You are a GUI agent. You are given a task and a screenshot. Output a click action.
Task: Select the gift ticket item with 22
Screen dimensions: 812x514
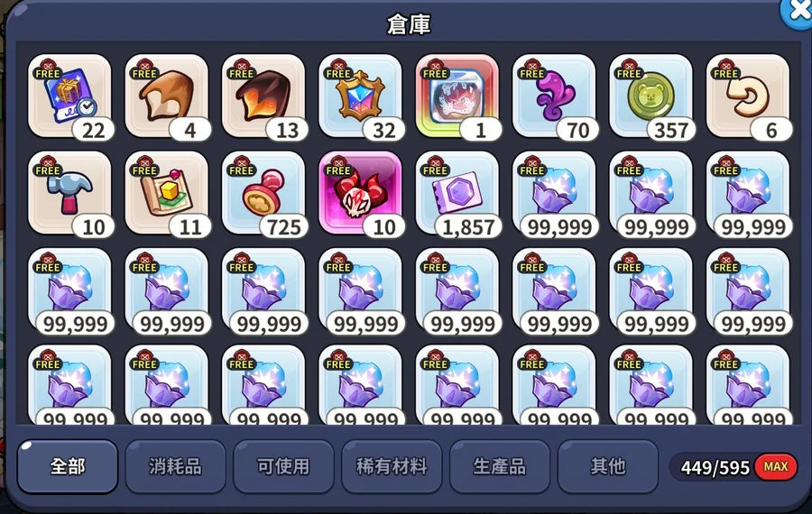pos(69,96)
